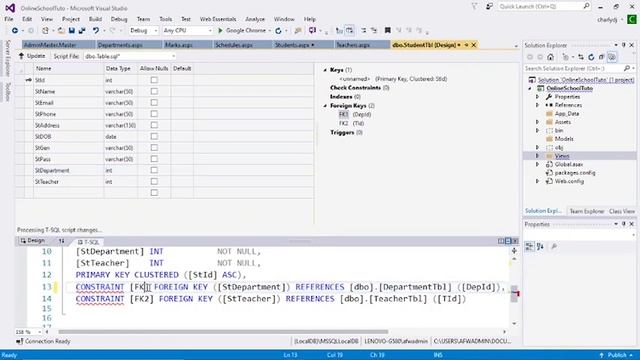Open the Debug menu
The height and width of the screenshot is (360, 640).
point(119,19)
